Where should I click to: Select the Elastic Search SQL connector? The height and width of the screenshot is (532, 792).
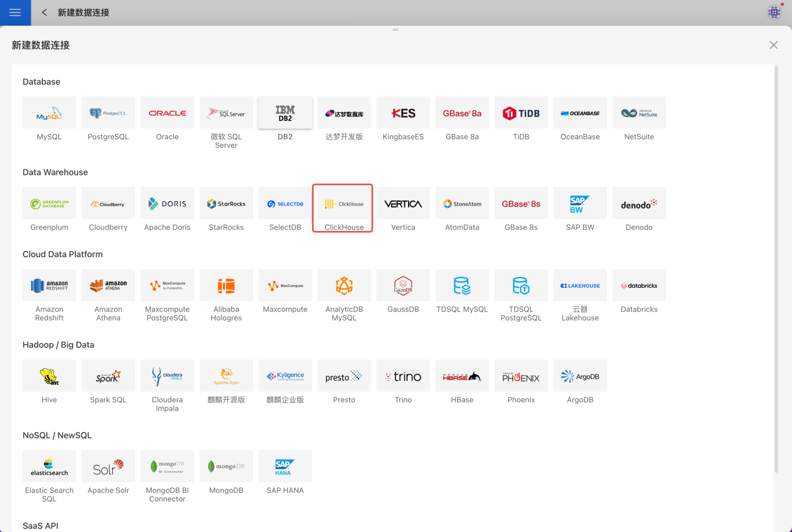click(x=50, y=467)
